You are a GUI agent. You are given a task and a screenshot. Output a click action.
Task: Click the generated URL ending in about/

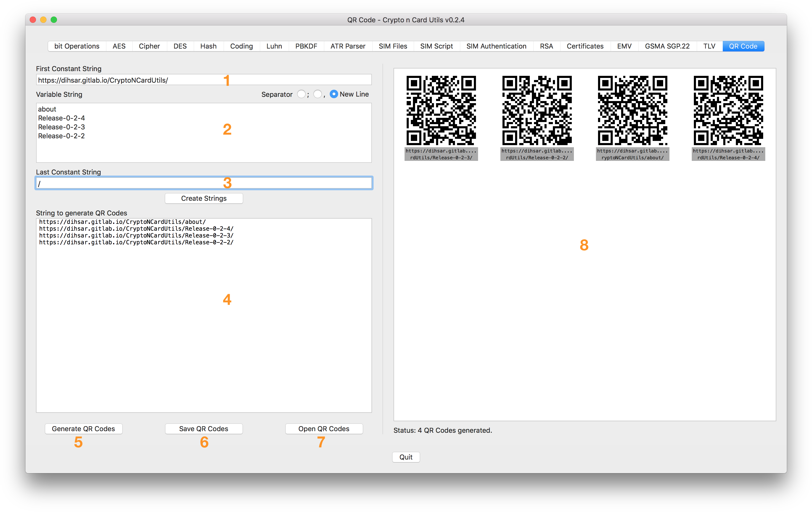[x=122, y=222]
